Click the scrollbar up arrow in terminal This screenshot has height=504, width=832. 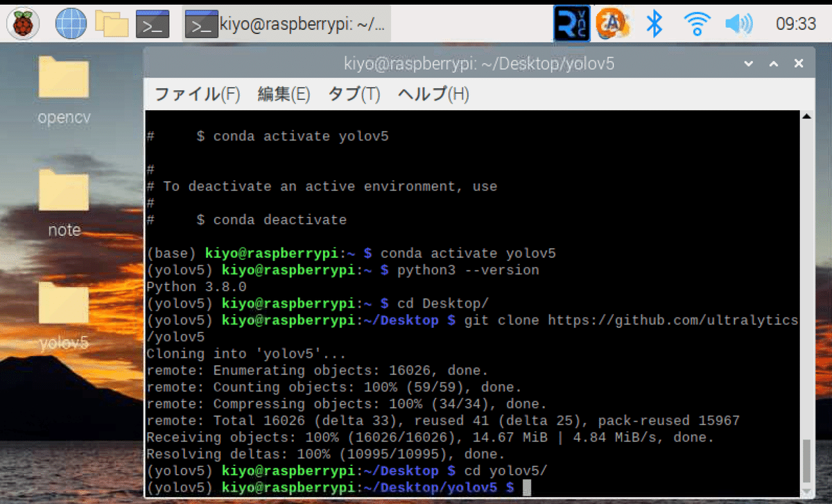pyautogui.click(x=806, y=116)
